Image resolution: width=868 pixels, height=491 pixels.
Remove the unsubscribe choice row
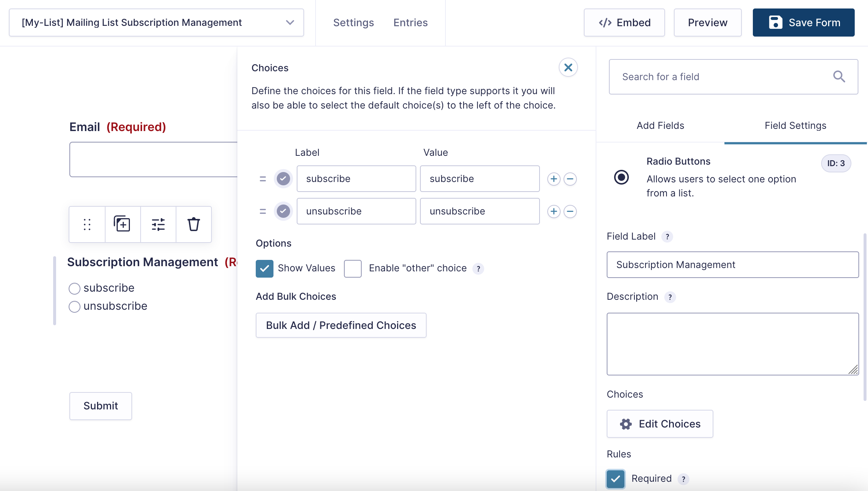pos(570,212)
